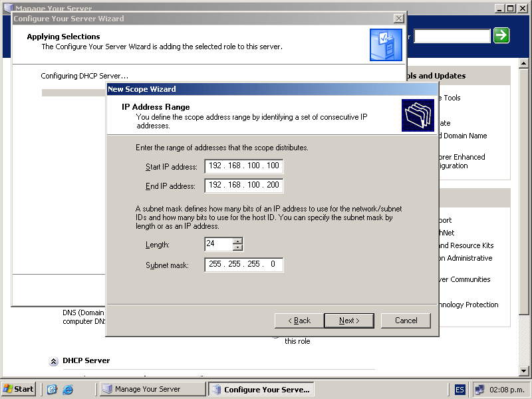Go Back in the New Scope Wizard

pos(299,321)
